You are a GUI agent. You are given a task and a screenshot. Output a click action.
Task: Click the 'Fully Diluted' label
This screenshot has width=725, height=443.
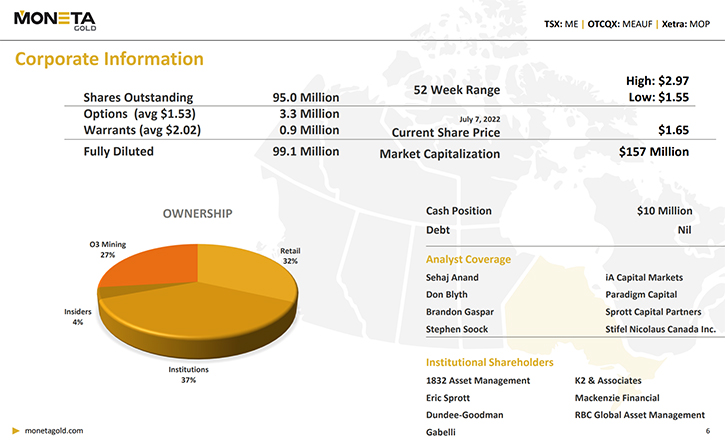118,152
